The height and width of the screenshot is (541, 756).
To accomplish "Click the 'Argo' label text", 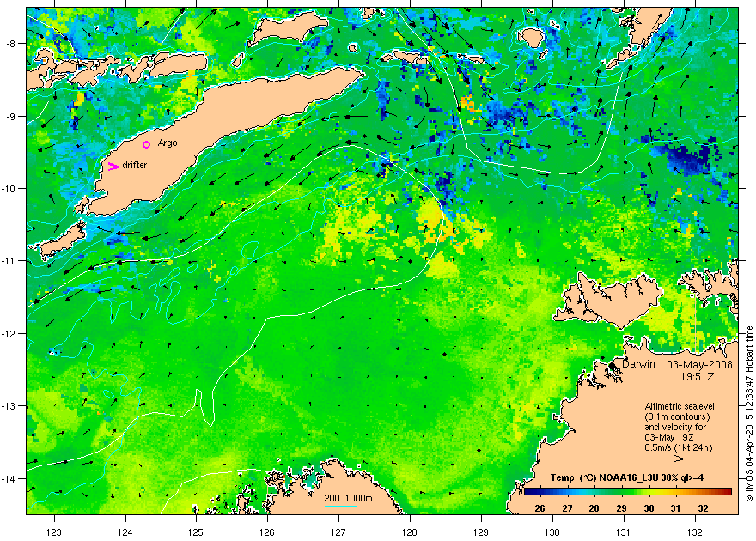I will click(168, 143).
